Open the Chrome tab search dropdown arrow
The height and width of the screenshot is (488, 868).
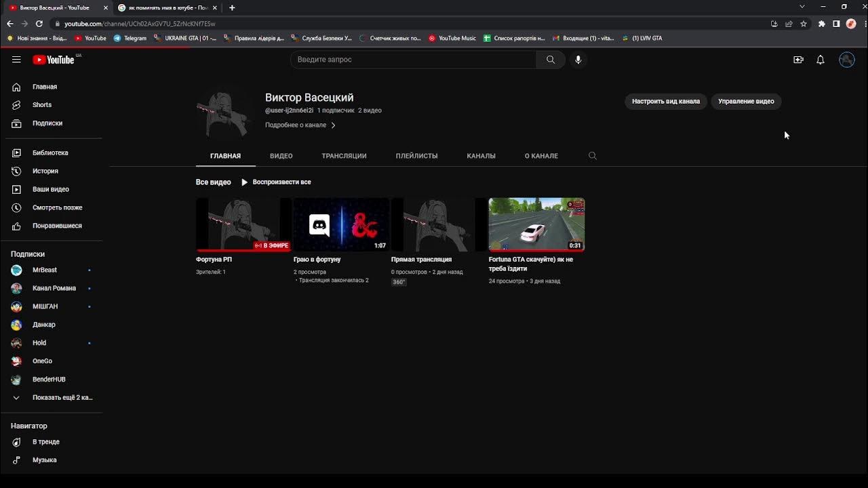pyautogui.click(x=802, y=7)
